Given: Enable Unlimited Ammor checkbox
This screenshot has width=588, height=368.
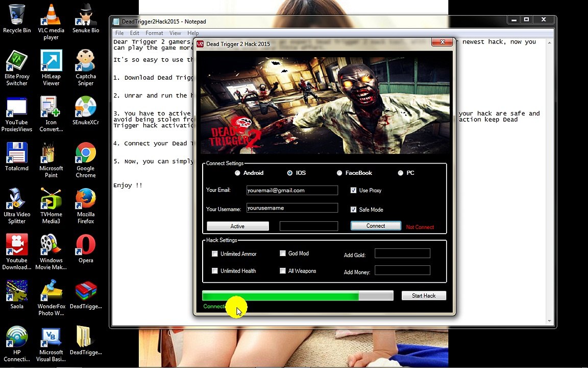Looking at the screenshot, I should point(214,254).
